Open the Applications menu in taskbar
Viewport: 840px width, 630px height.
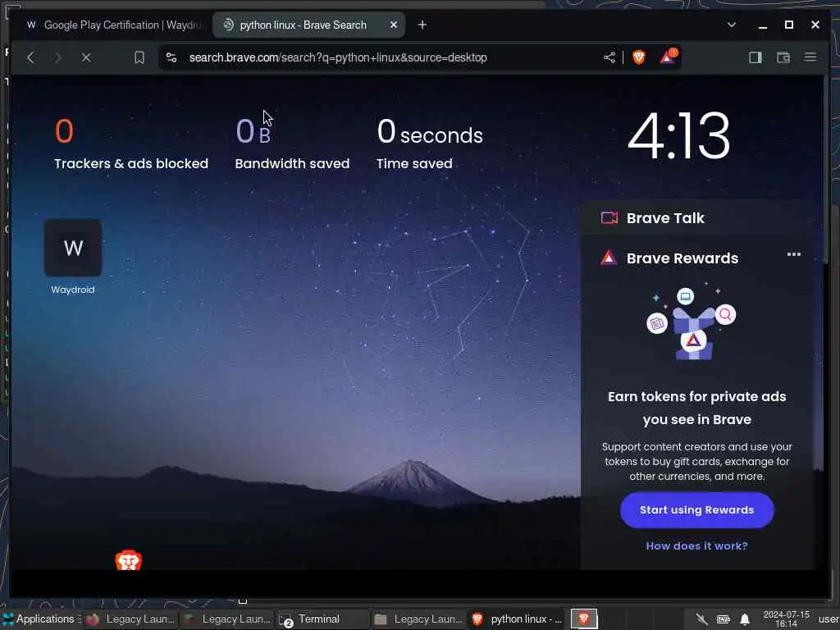(x=42, y=619)
